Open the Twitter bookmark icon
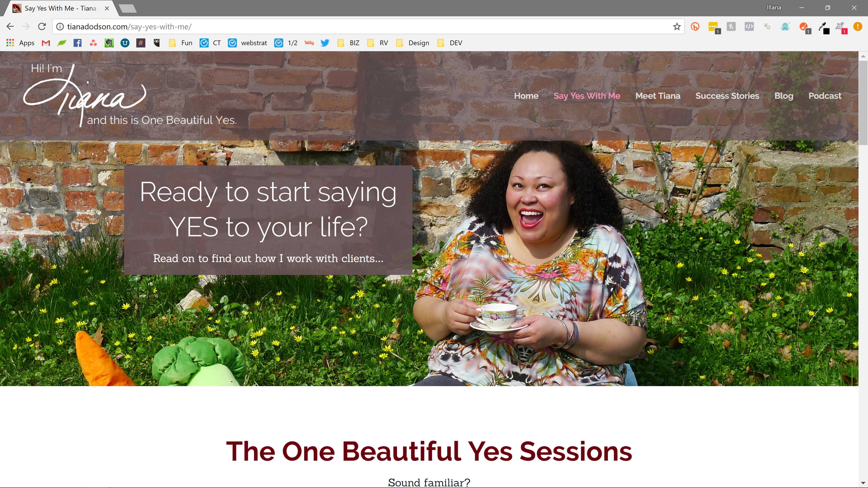Screen dimensions: 868x488 click(325, 43)
